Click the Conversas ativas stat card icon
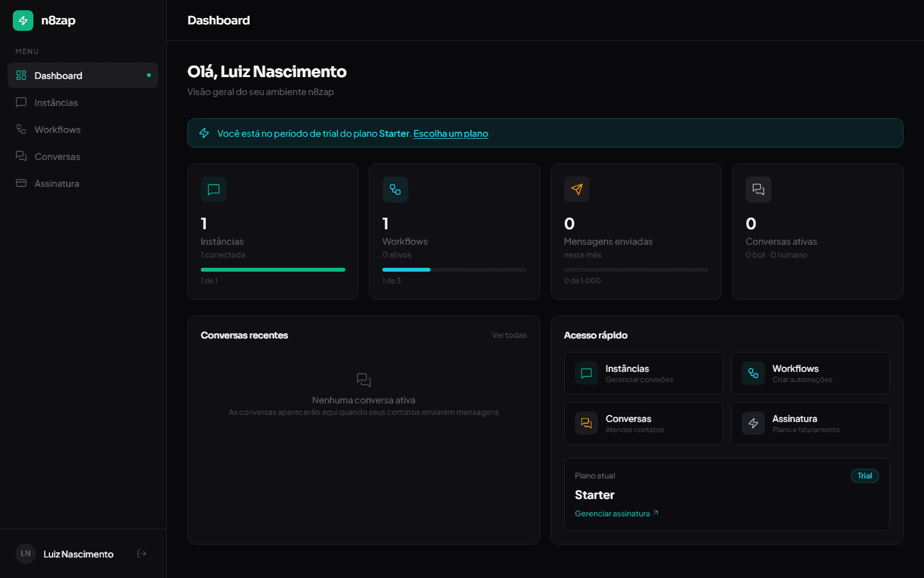This screenshot has width=924, height=578. point(758,189)
